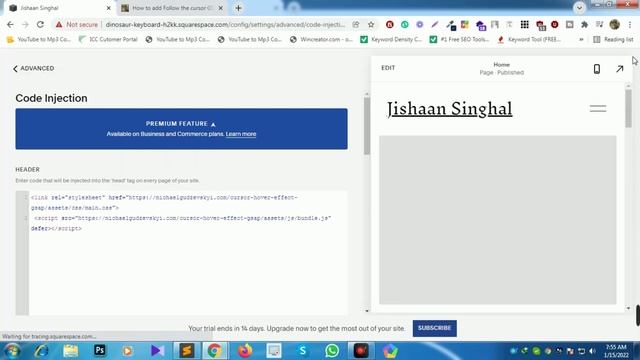Screen dimensions: 640x360
Task: Open Visual Studio from the taskbar
Action: [x=157, y=351]
